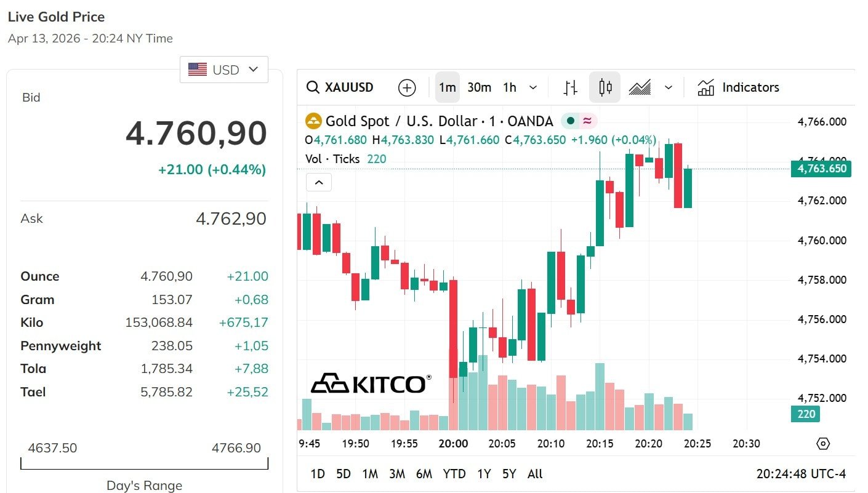Click the 20:24:48 UTC-4 timezone button

[x=801, y=474]
